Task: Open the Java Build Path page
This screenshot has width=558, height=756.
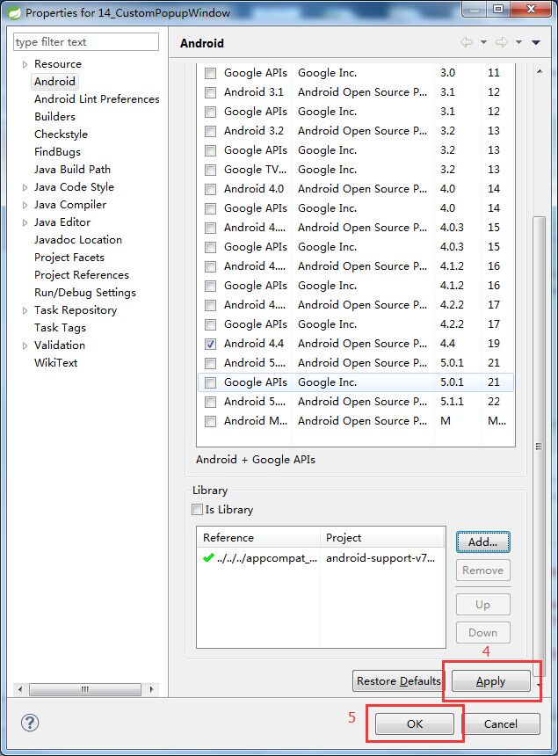Action: coord(72,170)
